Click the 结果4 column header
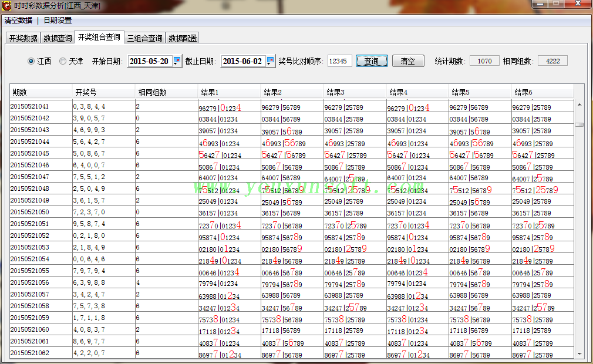This screenshot has height=364, width=593. [x=417, y=92]
